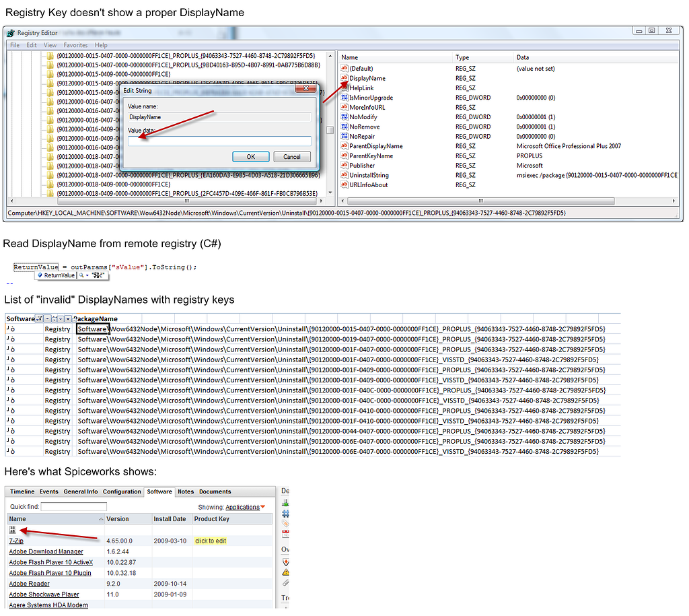Select the UninstallString value icon

coord(346,175)
